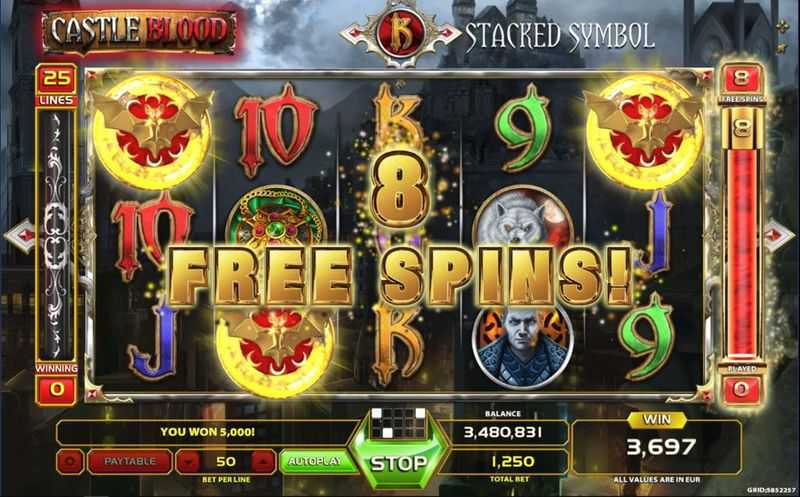Screen dimensions: 800x497
Task: Click the 25 lines indicator
Action: coord(56,85)
